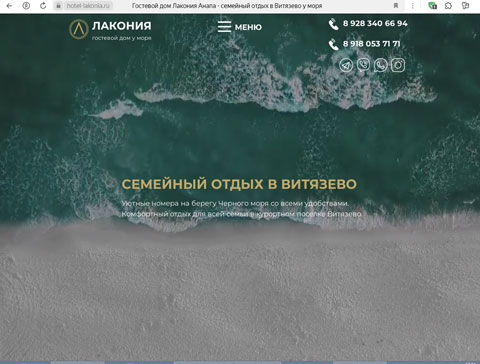Open the sidebar panel icon in the toolbar
Image resolution: width=480 pixels, height=364 pixels.
465,6
